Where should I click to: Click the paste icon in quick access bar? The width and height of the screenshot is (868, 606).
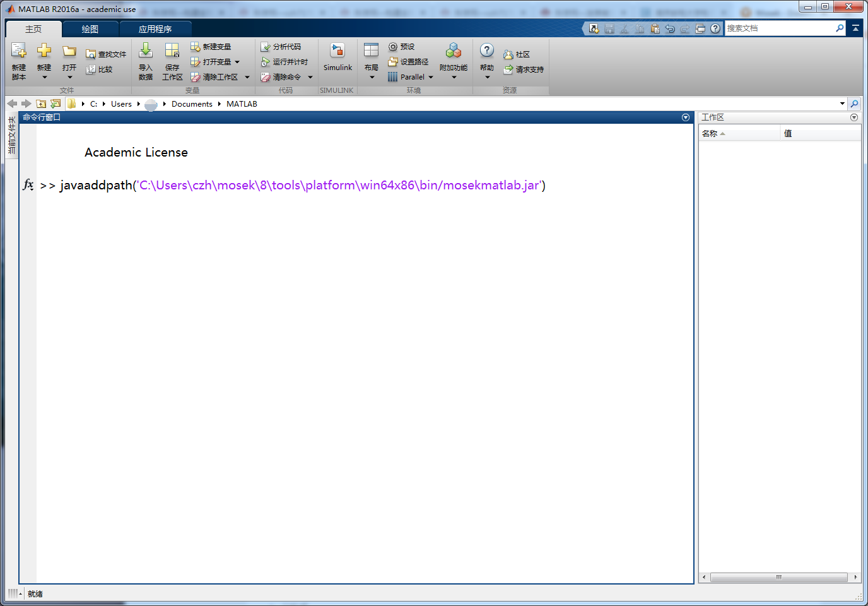(x=655, y=28)
